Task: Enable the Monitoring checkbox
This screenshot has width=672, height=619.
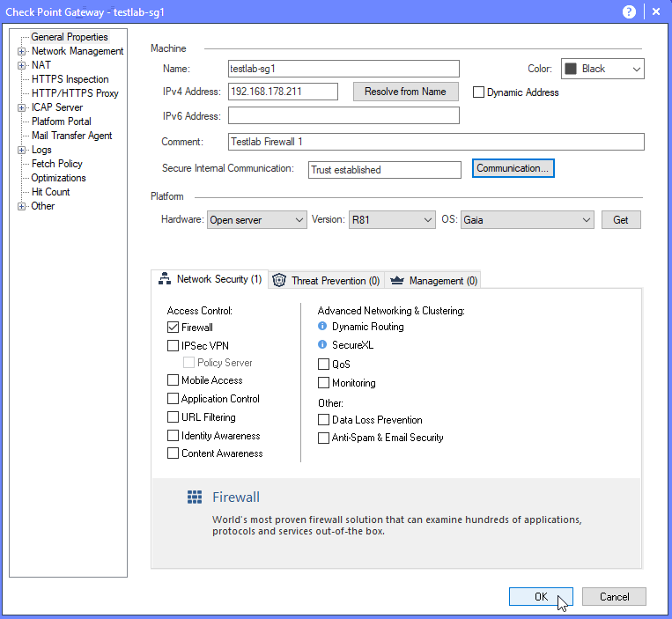Action: (x=323, y=382)
